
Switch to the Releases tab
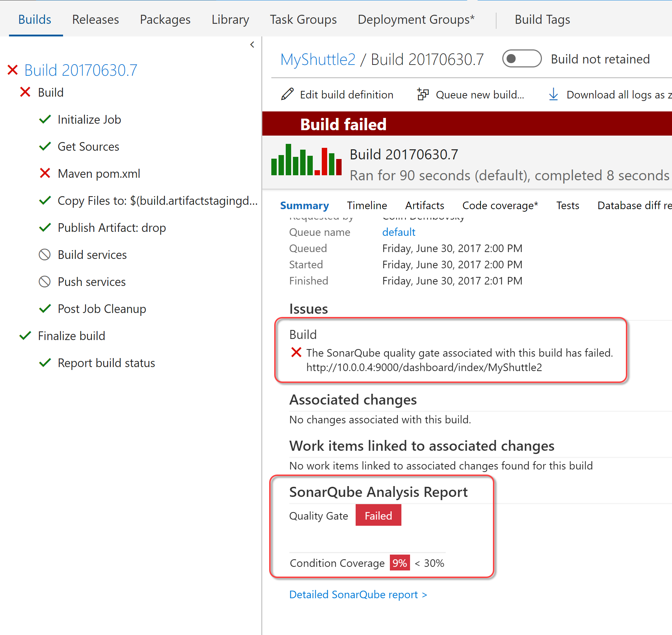pos(95,19)
